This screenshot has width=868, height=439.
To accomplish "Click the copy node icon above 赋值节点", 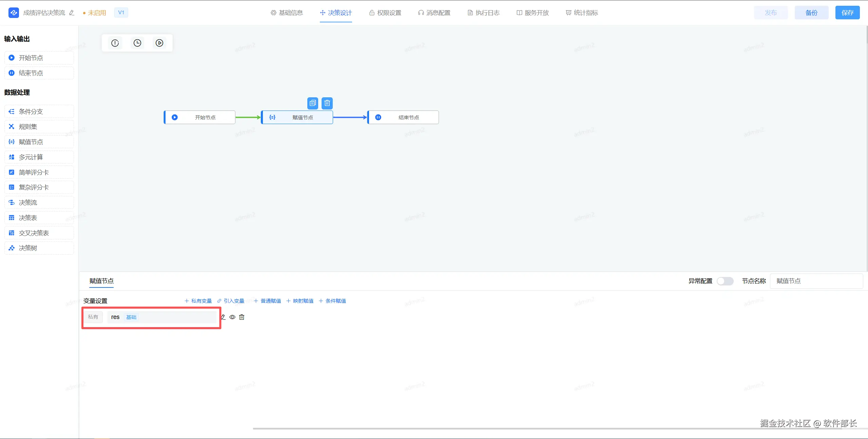I will coord(312,103).
